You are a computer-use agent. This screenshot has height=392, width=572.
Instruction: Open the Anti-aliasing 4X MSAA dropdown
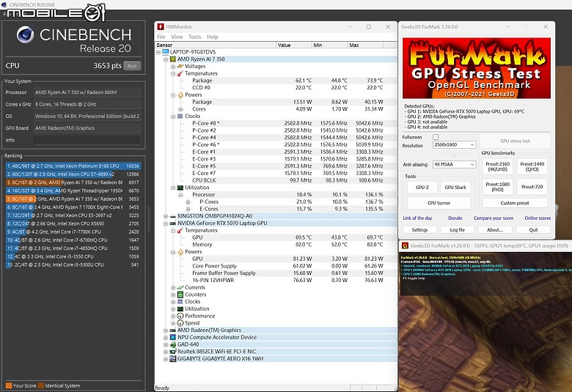[454, 164]
